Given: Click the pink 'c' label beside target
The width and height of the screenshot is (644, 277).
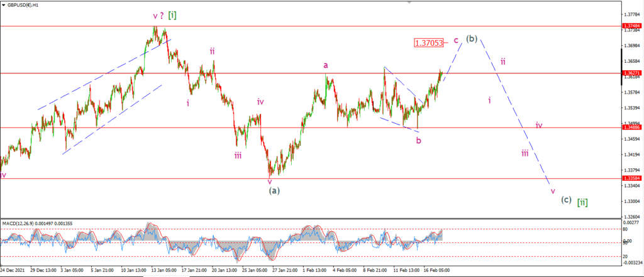Looking at the screenshot, I should (x=456, y=40).
